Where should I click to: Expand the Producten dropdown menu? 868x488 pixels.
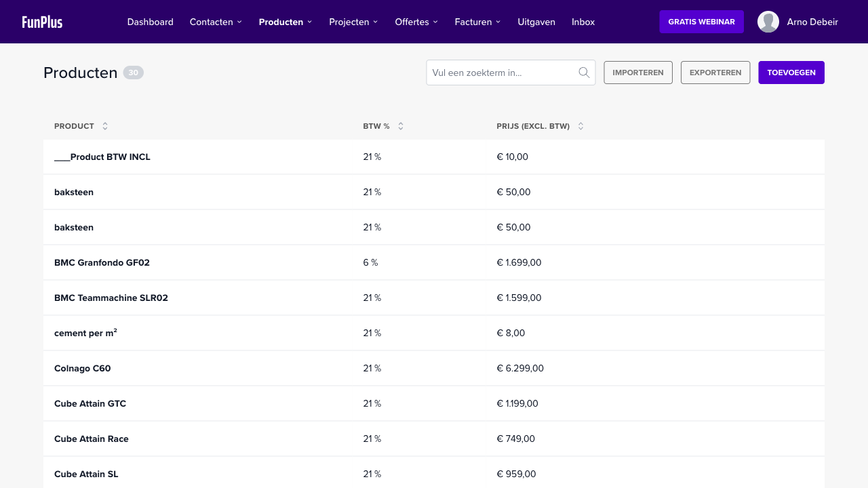285,22
